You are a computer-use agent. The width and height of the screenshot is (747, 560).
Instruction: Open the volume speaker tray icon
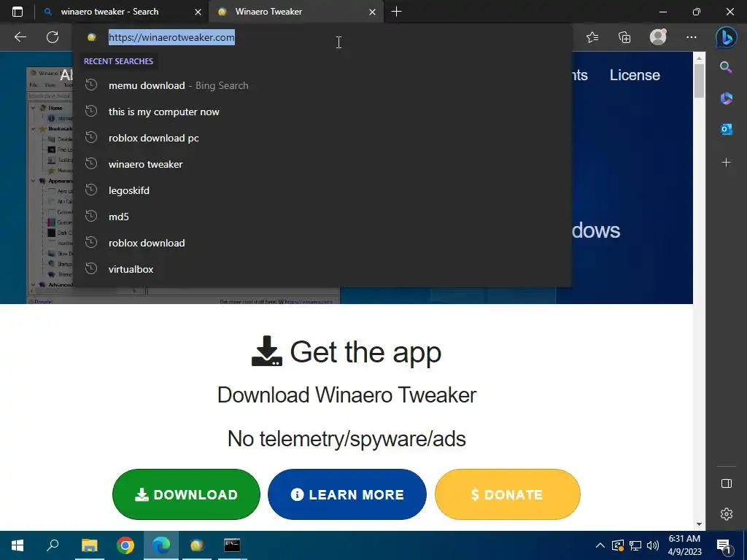(x=653, y=545)
